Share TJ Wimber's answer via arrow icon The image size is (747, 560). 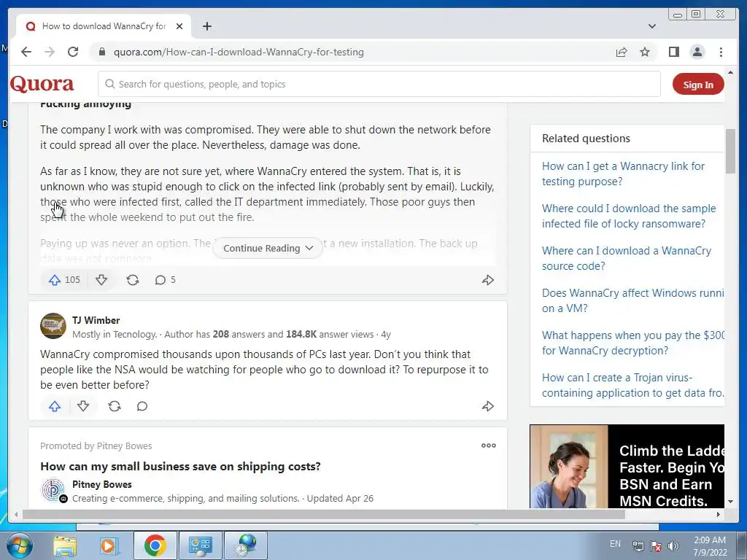(x=488, y=406)
